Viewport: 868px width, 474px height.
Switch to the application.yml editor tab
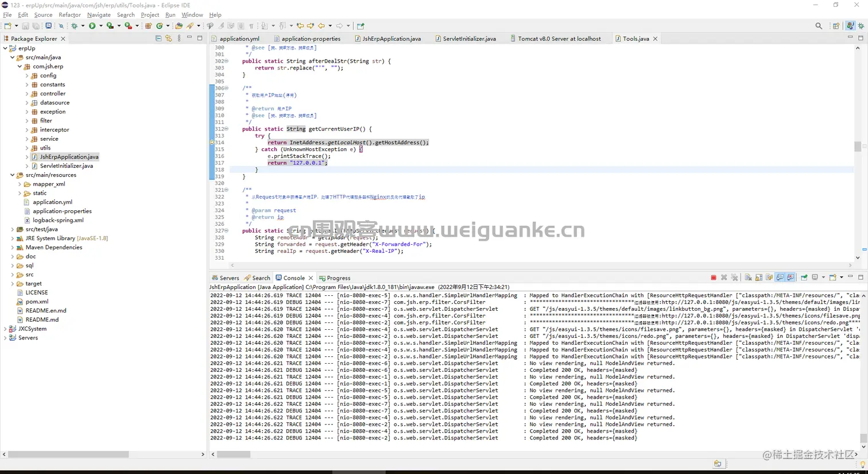click(235, 38)
